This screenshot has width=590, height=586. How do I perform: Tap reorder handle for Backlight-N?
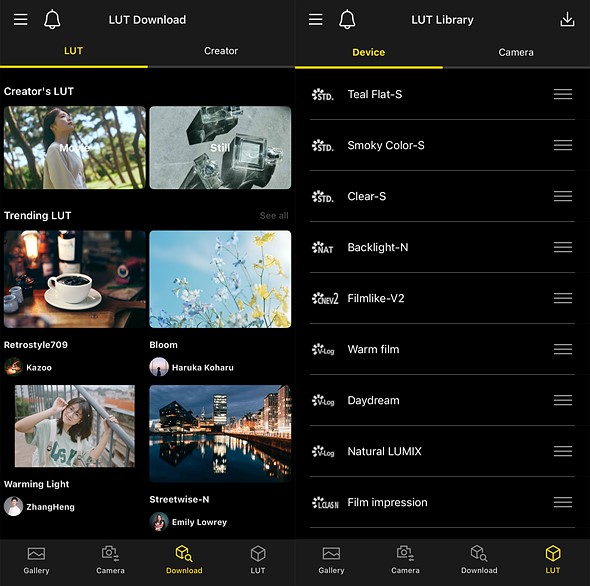coord(563,247)
